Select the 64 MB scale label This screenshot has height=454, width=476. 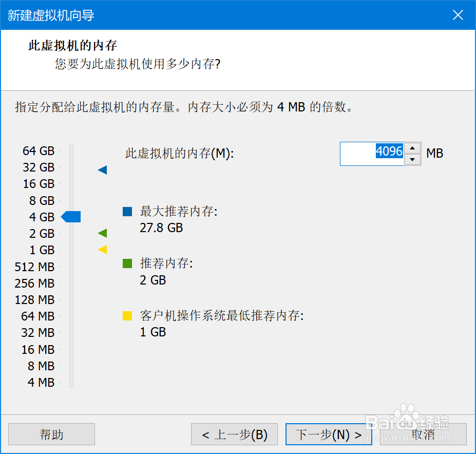pyautogui.click(x=38, y=316)
